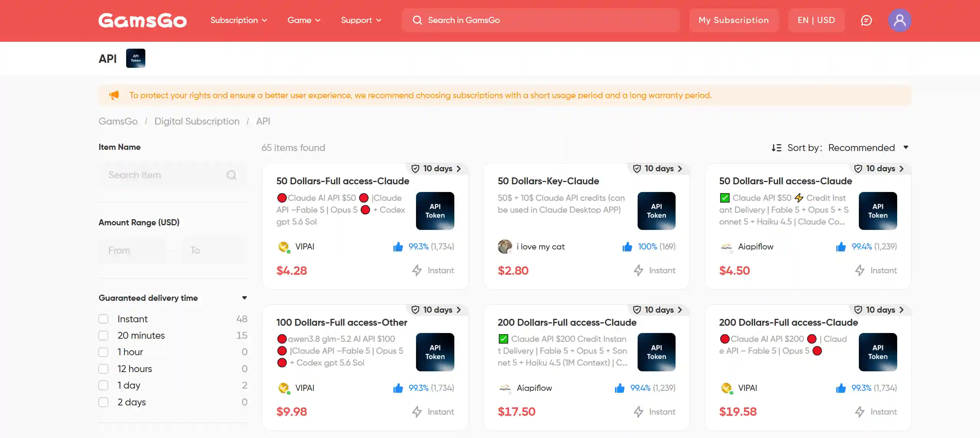Expand 10 days warranty on $9.98 card
The height and width of the screenshot is (438, 980).
tap(438, 310)
